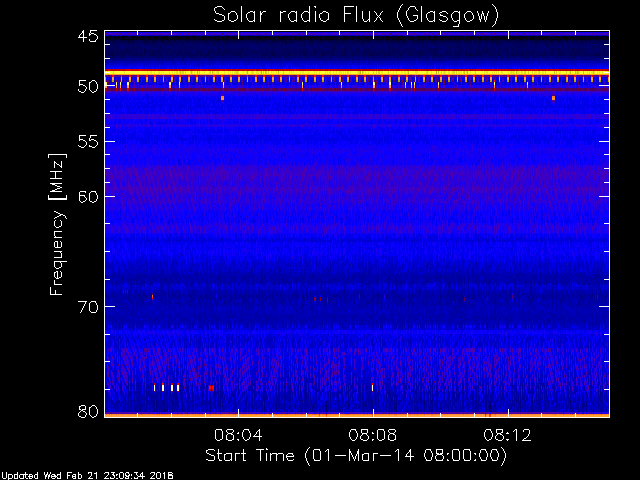Click the orange band along the 80 MHz edge

(357, 415)
